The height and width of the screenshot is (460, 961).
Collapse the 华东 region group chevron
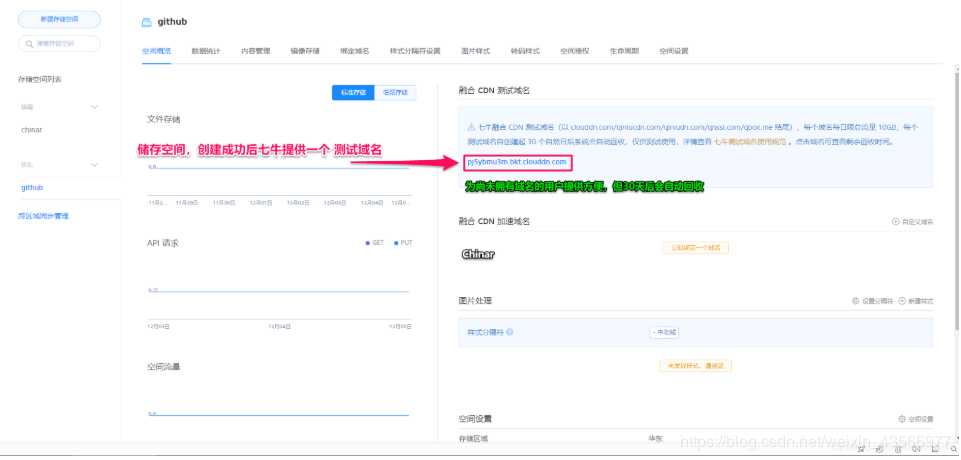pyautogui.click(x=94, y=165)
